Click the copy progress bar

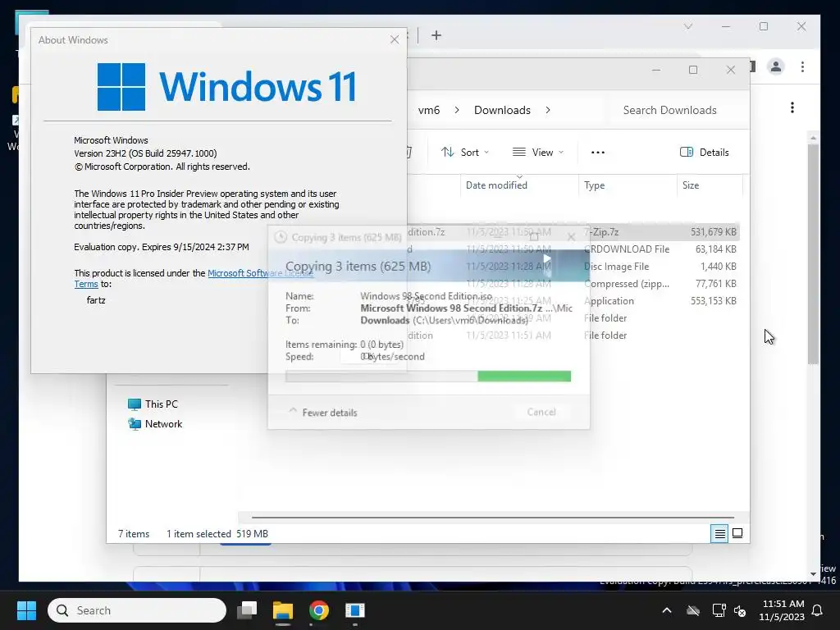(428, 376)
